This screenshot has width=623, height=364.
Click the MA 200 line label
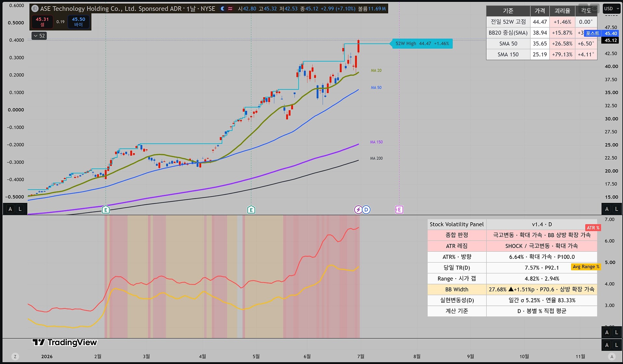(x=376, y=158)
